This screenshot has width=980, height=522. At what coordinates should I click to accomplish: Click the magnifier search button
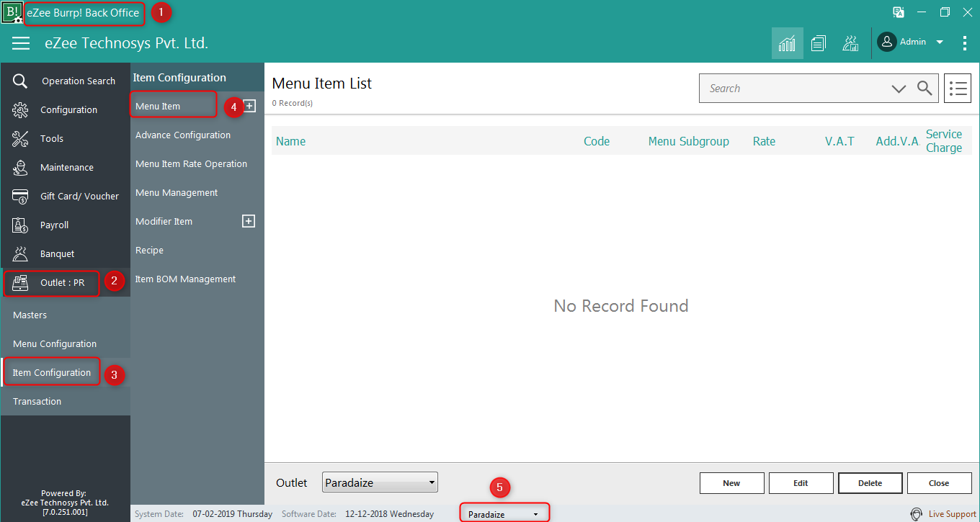click(925, 89)
